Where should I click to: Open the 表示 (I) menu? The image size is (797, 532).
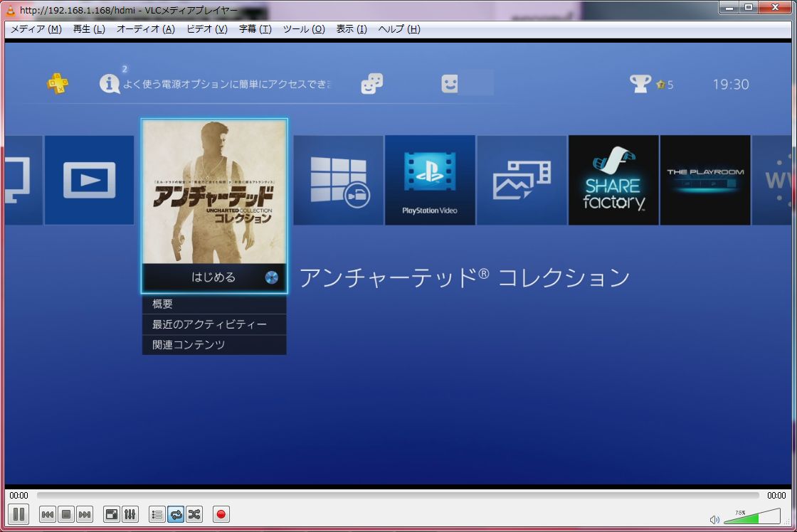pos(352,29)
